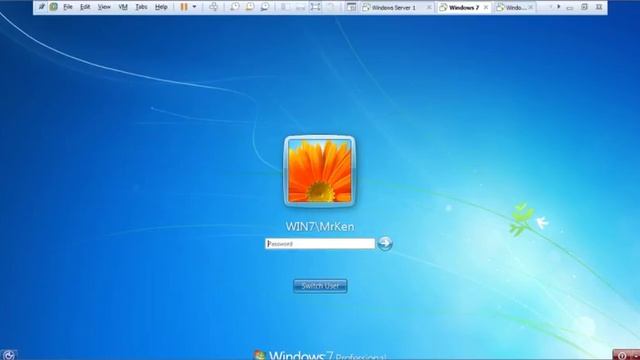The width and height of the screenshot is (640, 360).
Task: Click the WIN7\MrKen username text
Action: tap(320, 227)
